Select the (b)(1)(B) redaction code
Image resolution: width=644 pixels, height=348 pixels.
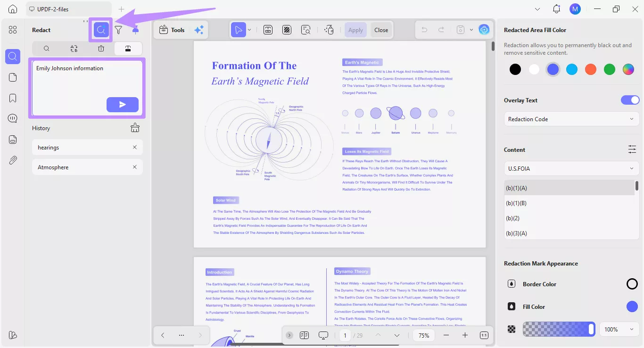(570, 203)
